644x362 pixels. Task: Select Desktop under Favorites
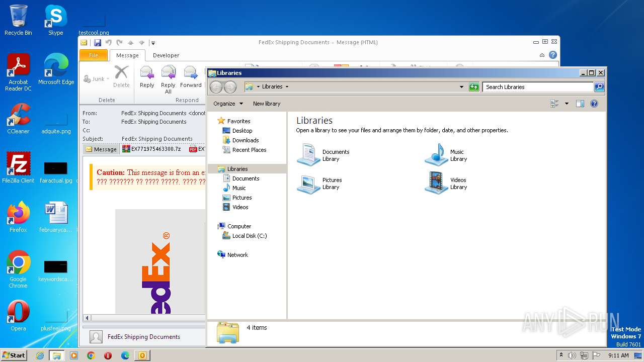point(237,131)
